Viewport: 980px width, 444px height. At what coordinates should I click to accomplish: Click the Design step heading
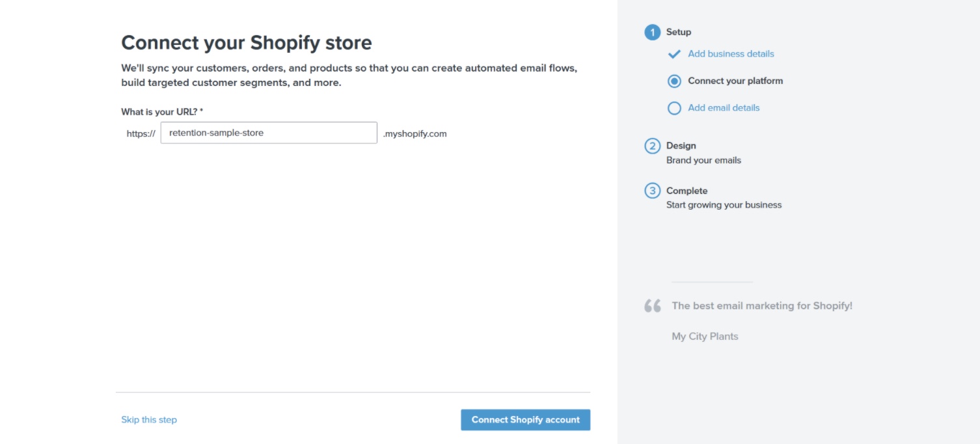(x=681, y=146)
